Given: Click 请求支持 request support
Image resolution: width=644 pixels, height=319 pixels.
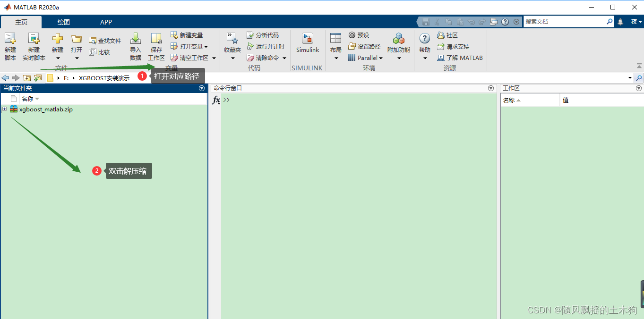Looking at the screenshot, I should [453, 46].
